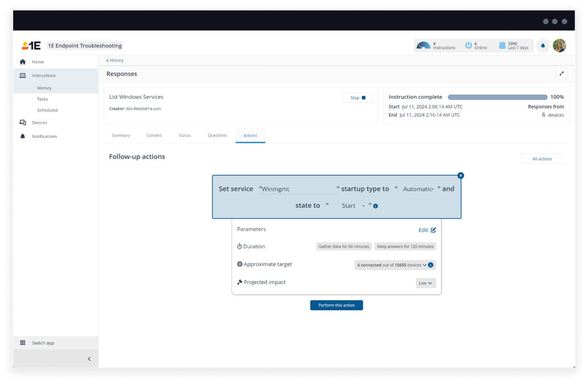The image size is (588, 384).
Task: Click the 6 devices responses count
Action: pyautogui.click(x=553, y=115)
